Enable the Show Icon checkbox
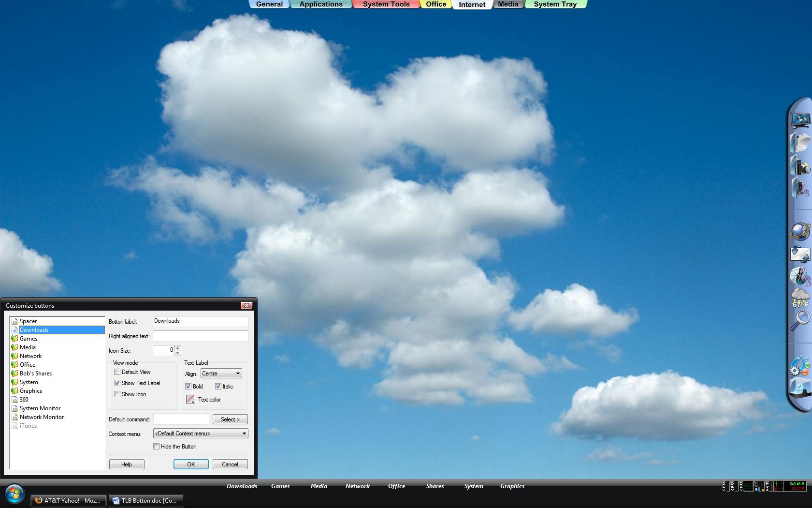 click(x=117, y=394)
